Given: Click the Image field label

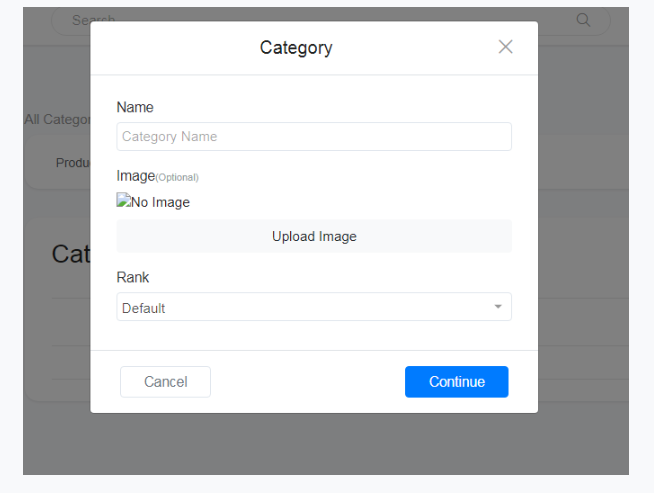Looking at the screenshot, I should 135,176.
